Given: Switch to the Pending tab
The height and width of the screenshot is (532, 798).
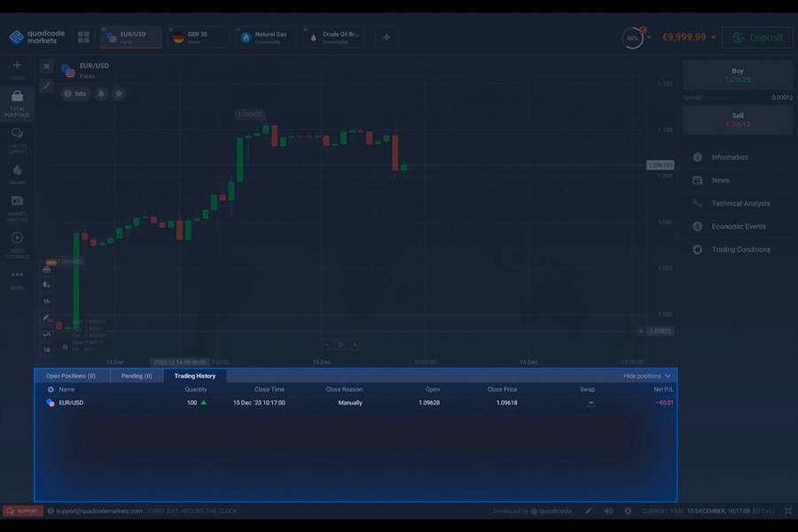Looking at the screenshot, I should click(x=136, y=375).
